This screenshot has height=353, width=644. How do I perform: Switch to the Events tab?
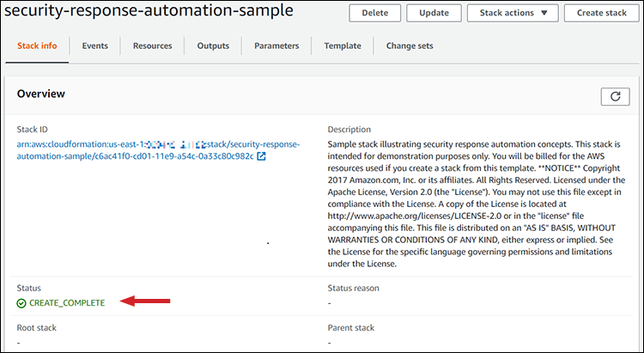point(94,46)
